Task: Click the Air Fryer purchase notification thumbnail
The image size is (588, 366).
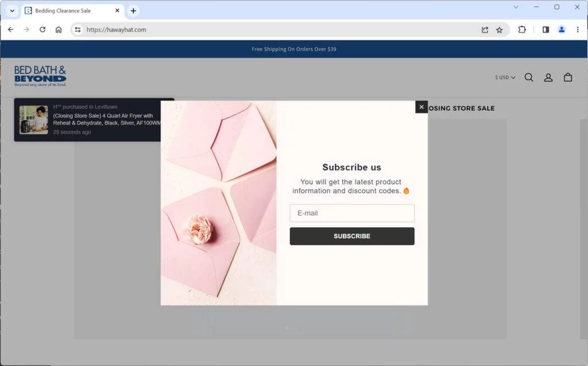Action: coord(34,120)
